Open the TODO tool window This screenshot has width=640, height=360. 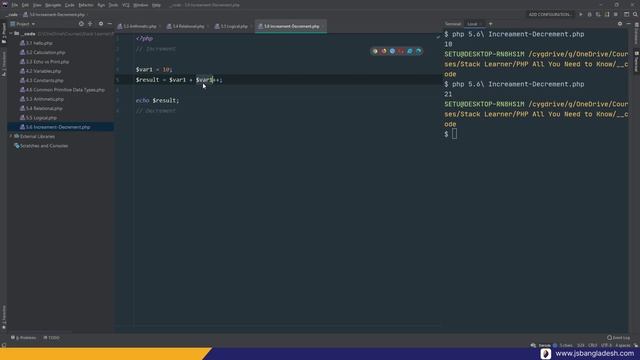[52, 338]
